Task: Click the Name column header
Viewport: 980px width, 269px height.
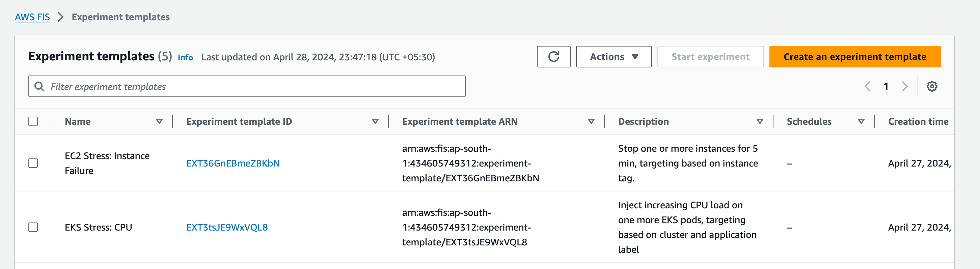Action: pyautogui.click(x=78, y=121)
